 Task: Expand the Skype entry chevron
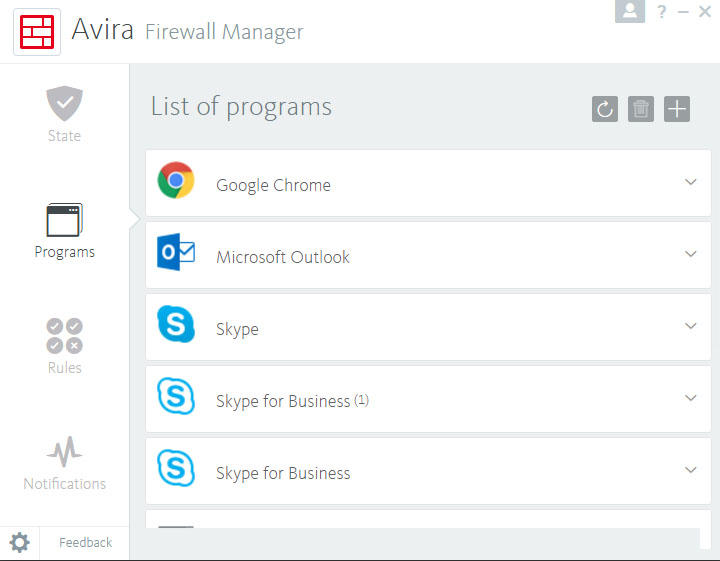click(x=691, y=326)
